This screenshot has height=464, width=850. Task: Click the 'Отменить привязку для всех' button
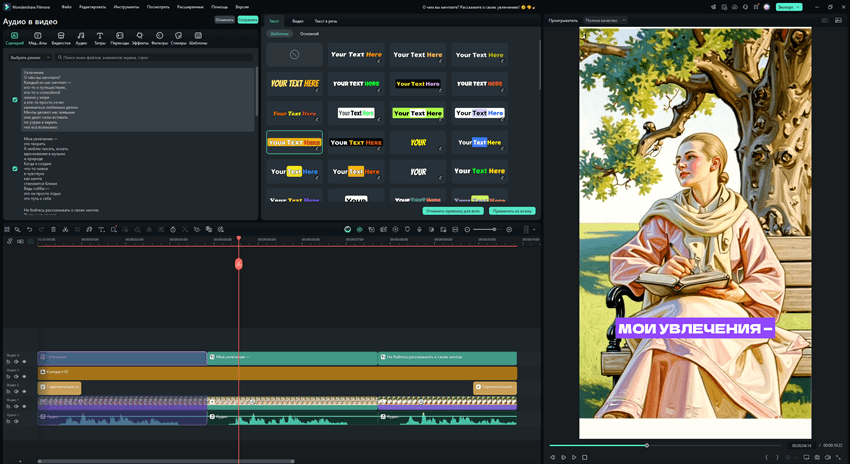(x=454, y=211)
